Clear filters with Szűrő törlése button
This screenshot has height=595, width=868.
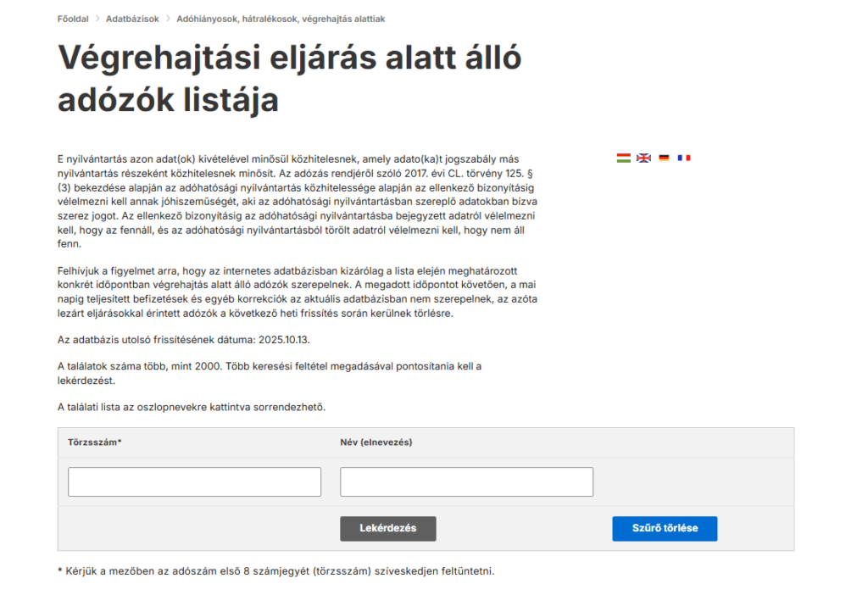coord(665,528)
